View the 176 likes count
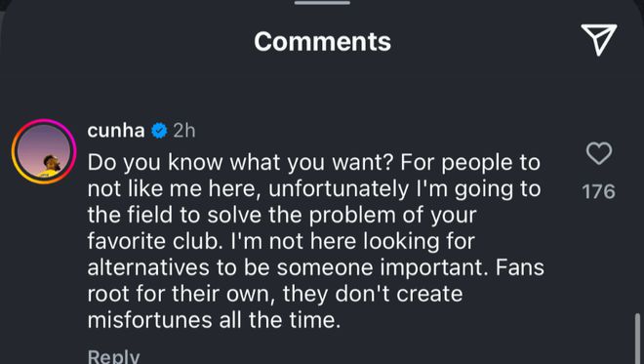The image size is (644, 364). [599, 192]
